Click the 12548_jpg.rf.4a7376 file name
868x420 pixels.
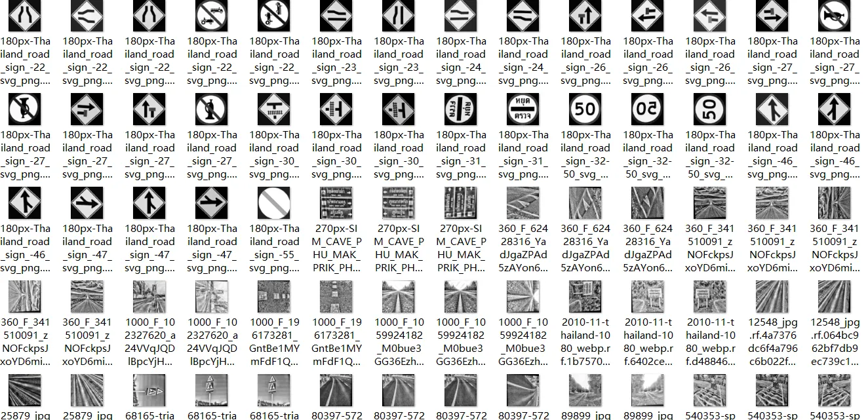click(772, 342)
